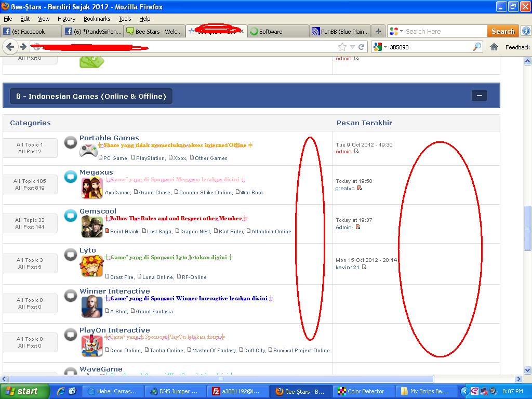Open the Bookmarks menu
The image size is (532, 399).
point(97,19)
